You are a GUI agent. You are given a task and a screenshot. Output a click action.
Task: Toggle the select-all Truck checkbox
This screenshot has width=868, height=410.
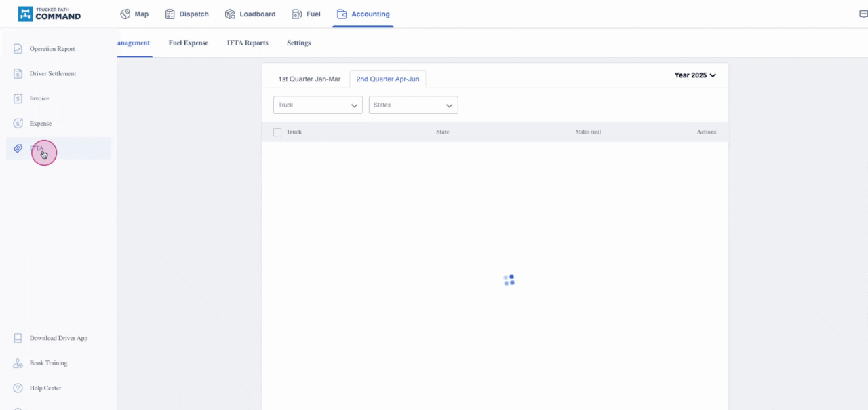(x=277, y=132)
